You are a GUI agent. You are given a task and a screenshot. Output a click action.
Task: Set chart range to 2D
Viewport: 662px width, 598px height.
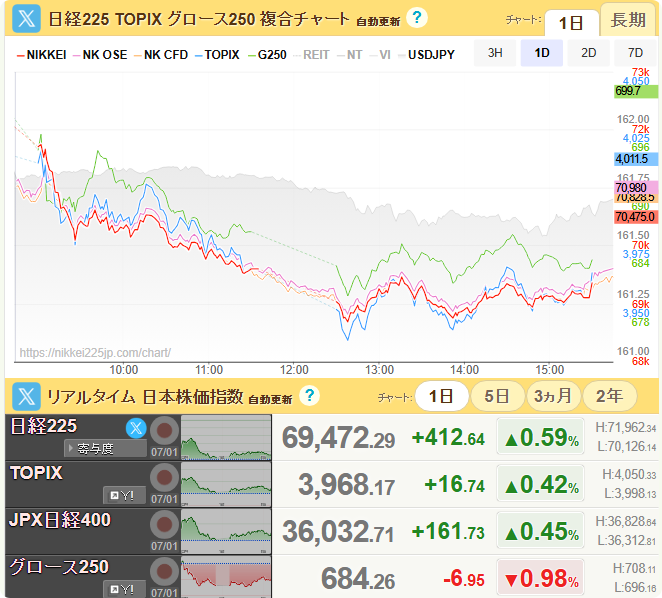coord(589,53)
